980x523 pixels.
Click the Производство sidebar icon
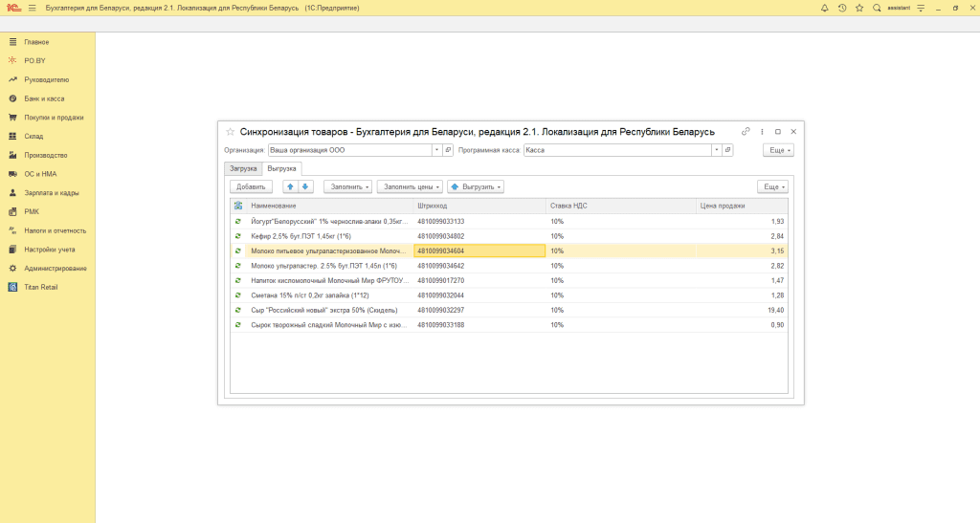click(x=12, y=155)
